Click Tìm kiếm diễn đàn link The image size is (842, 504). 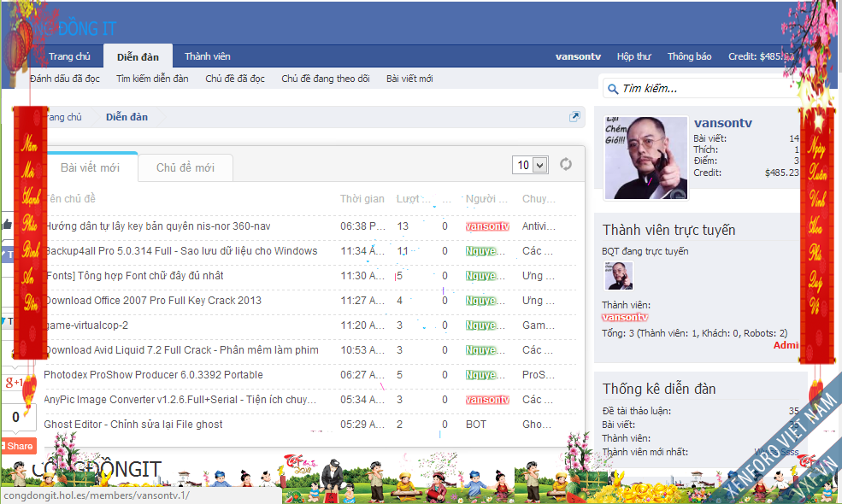(x=152, y=79)
